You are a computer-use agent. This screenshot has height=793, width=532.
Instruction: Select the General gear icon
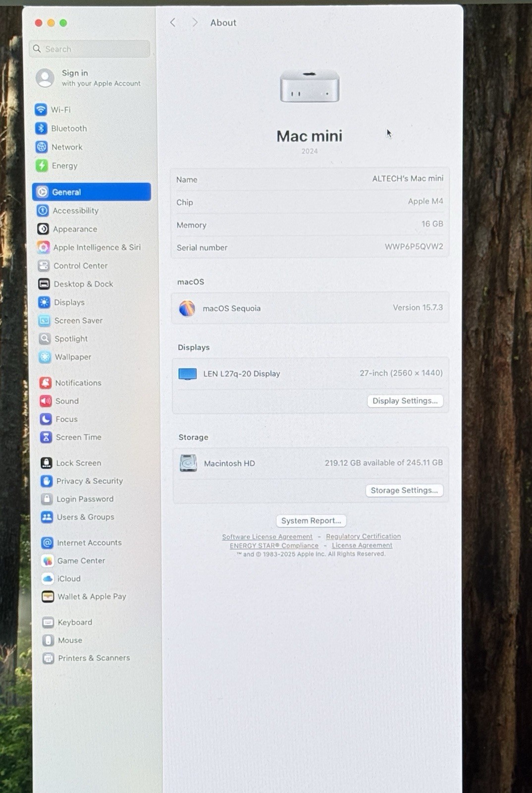[43, 192]
